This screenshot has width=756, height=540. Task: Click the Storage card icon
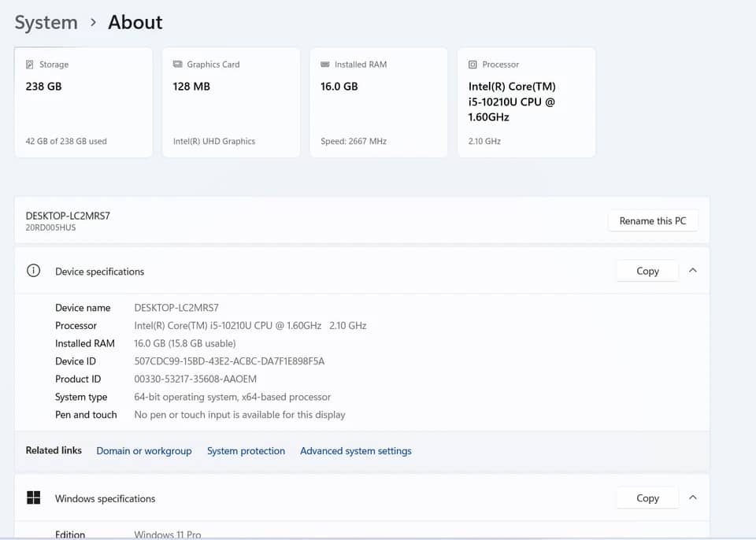(x=29, y=64)
